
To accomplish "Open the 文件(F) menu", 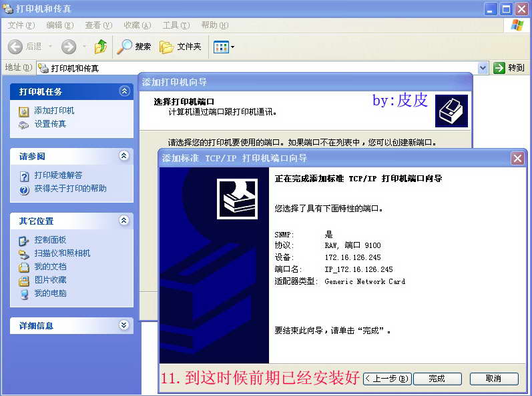I will pyautogui.click(x=21, y=25).
